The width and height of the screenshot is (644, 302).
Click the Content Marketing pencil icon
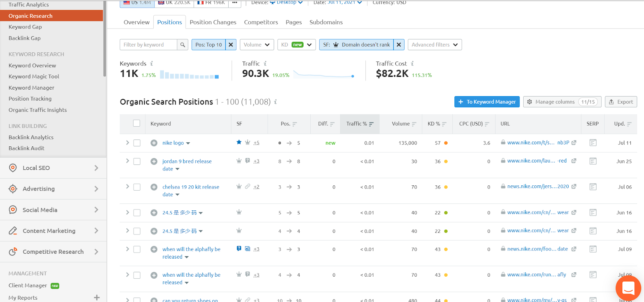[13, 231]
